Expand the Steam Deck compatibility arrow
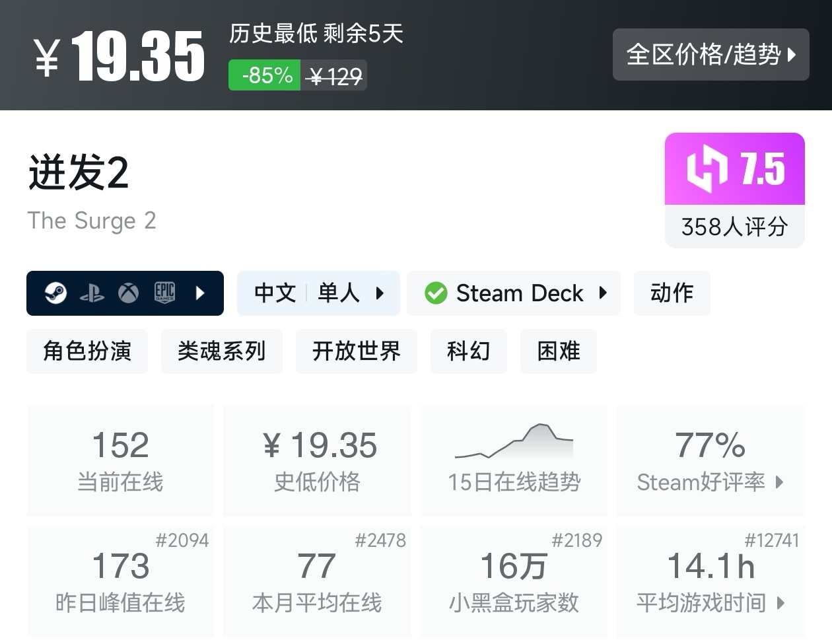The image size is (832, 644). tap(603, 293)
